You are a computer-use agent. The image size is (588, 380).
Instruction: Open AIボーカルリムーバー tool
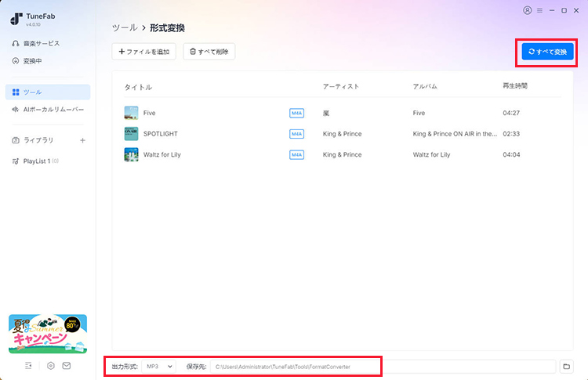(48, 110)
